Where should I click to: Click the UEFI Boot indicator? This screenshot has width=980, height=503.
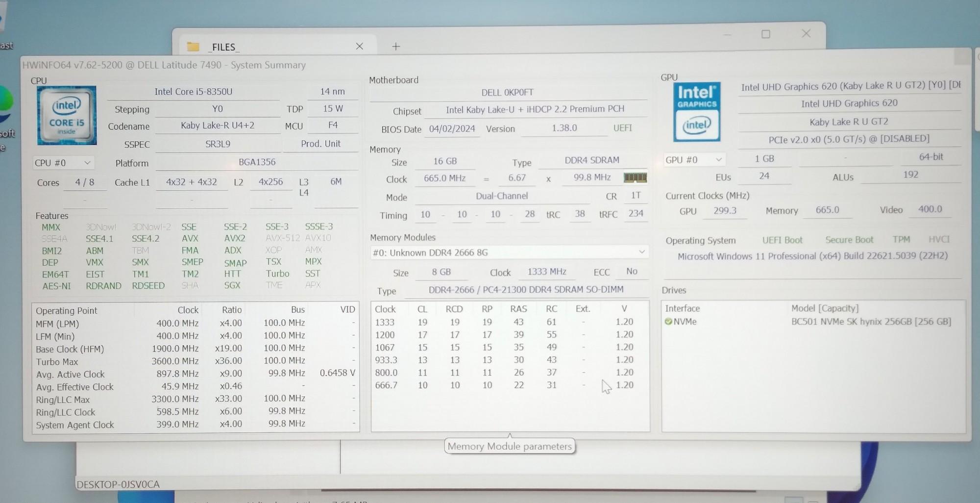(x=782, y=240)
